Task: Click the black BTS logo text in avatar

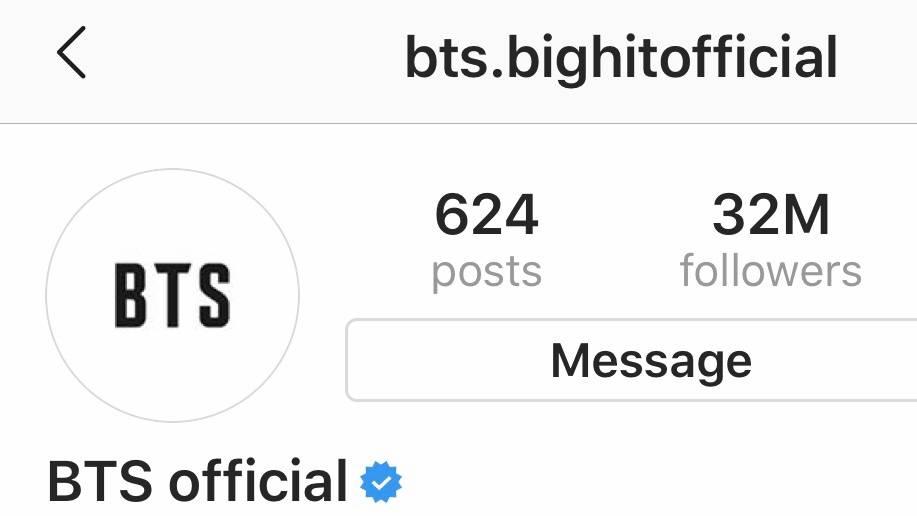Action: point(173,295)
